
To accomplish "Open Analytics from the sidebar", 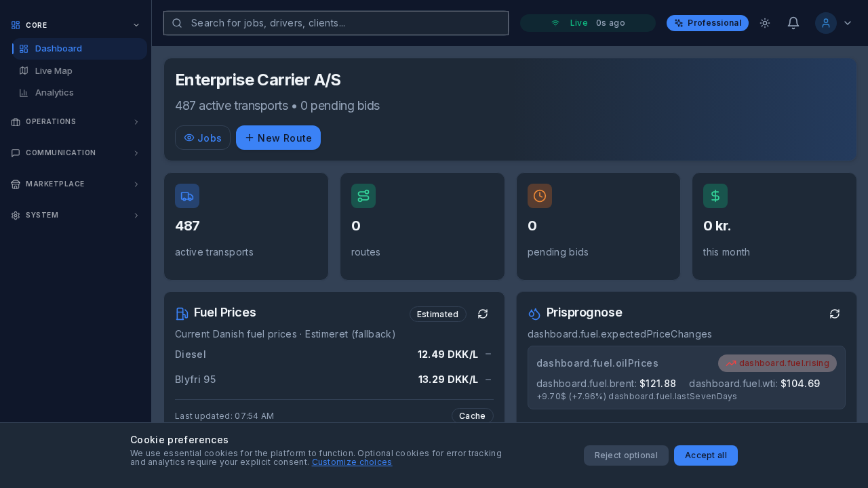I will (x=54, y=93).
